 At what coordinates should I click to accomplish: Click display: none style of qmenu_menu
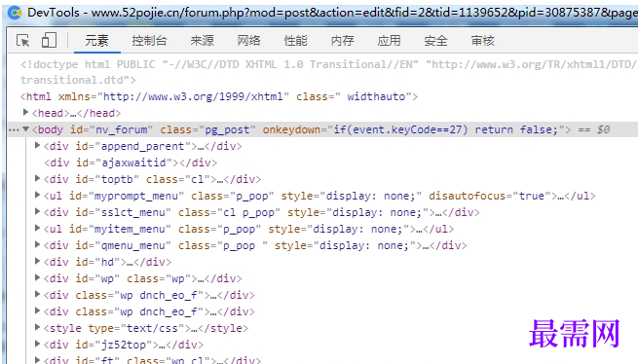pos(364,245)
